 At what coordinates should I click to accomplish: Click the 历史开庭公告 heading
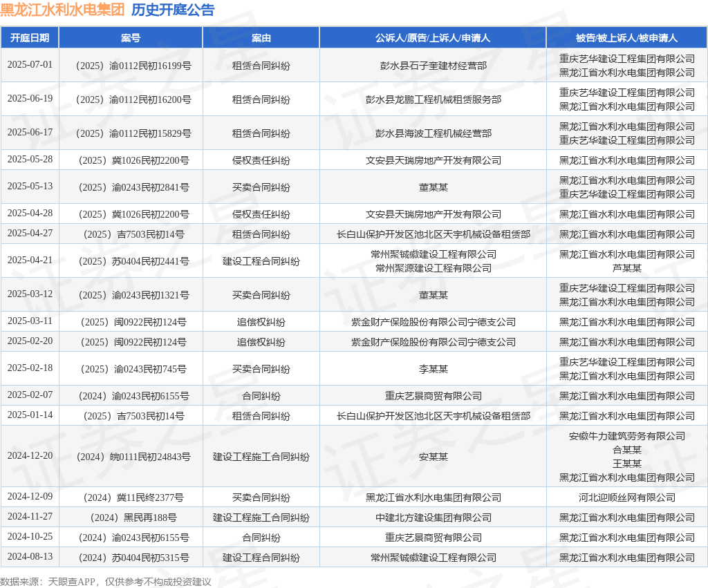click(x=173, y=10)
